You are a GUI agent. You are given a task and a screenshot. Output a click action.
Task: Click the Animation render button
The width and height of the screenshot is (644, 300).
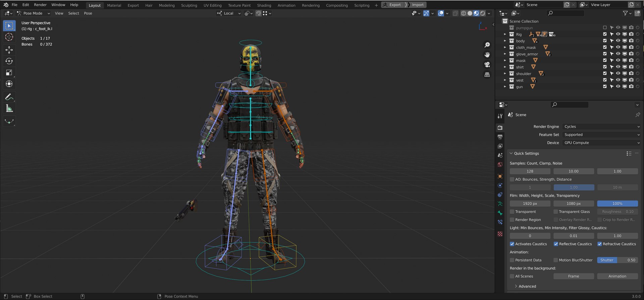tap(617, 276)
